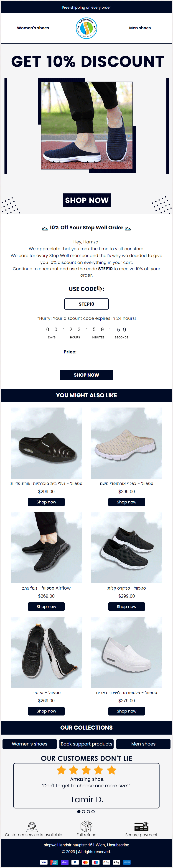Click the customer service headset icon
Viewport: 173px width, 868px height.
pos(32,827)
